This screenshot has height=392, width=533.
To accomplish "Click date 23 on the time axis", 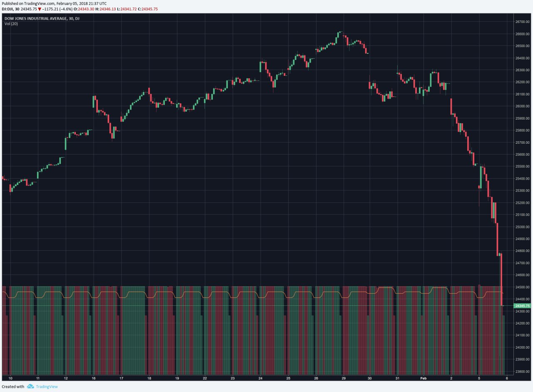I will (232, 378).
